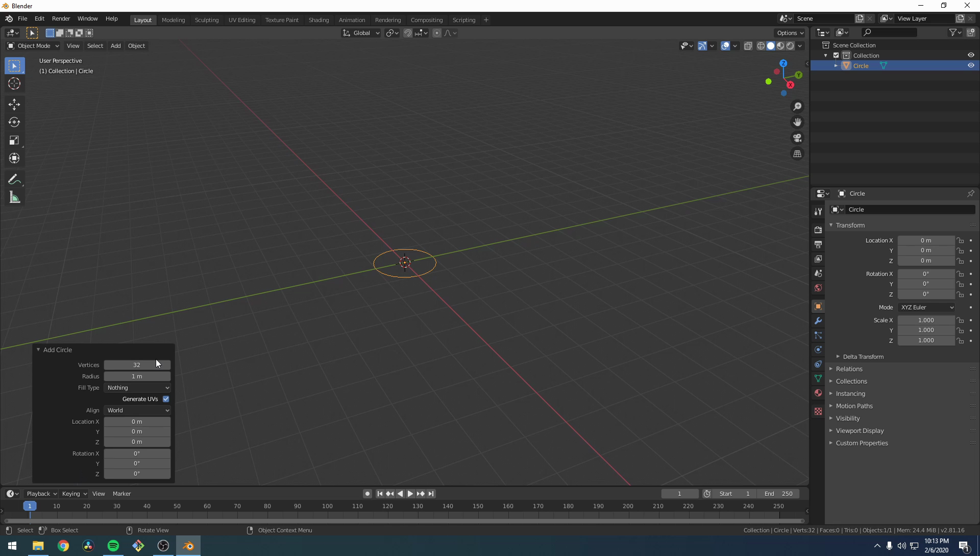Play the animation in timeline

(410, 494)
